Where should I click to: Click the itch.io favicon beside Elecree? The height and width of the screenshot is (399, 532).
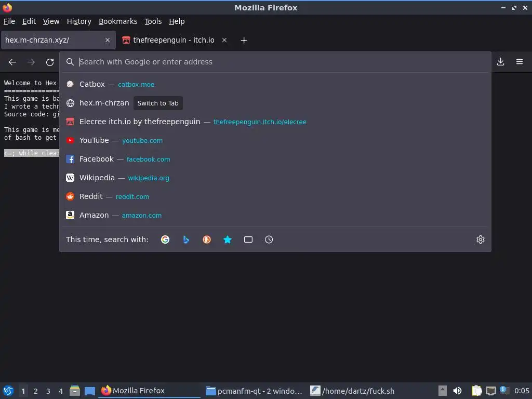[70, 122]
